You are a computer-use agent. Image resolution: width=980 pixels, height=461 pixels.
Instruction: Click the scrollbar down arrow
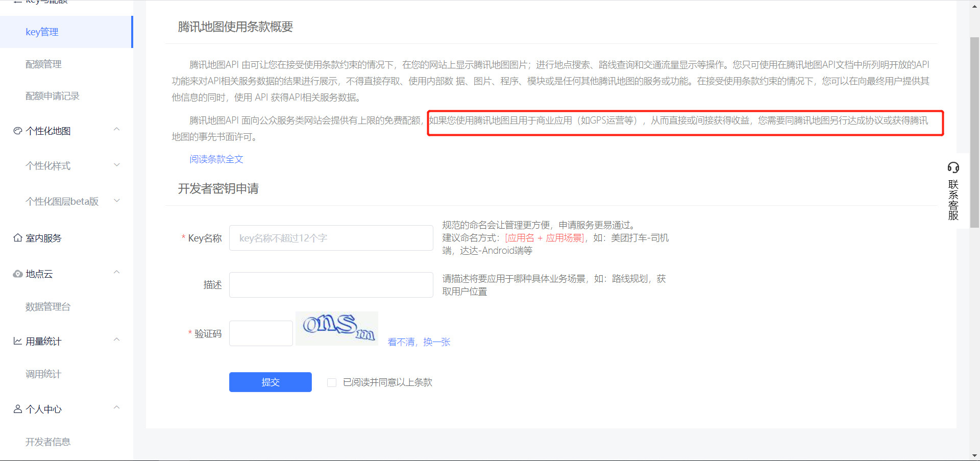tap(974, 455)
